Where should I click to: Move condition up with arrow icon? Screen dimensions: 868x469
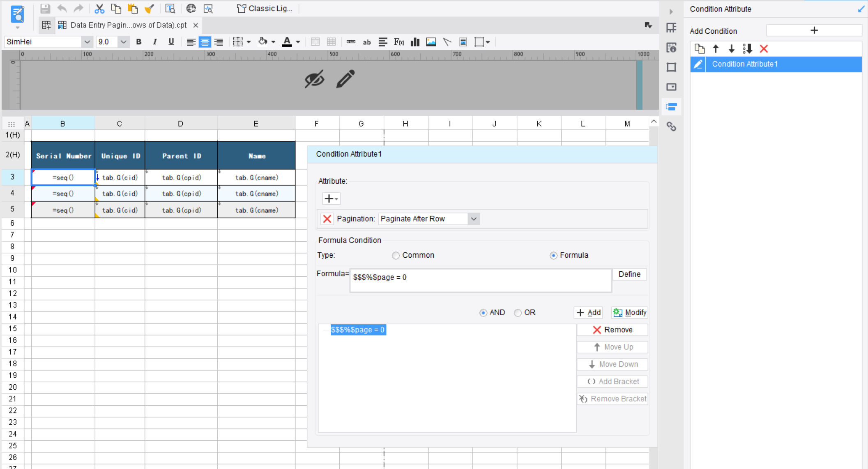click(x=716, y=49)
